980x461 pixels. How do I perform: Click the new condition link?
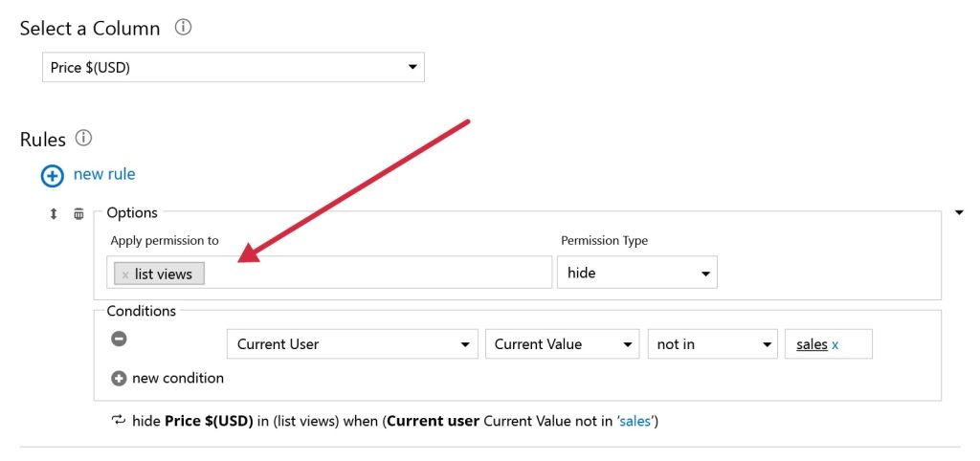(x=178, y=378)
